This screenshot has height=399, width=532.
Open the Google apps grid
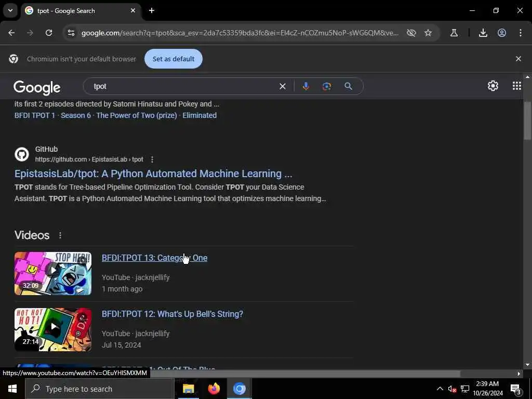(x=517, y=86)
